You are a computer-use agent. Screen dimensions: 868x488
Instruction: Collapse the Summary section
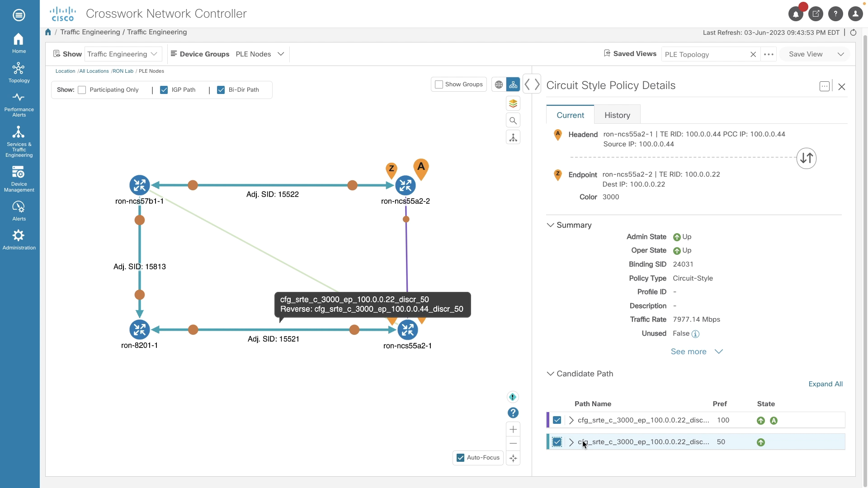click(550, 225)
